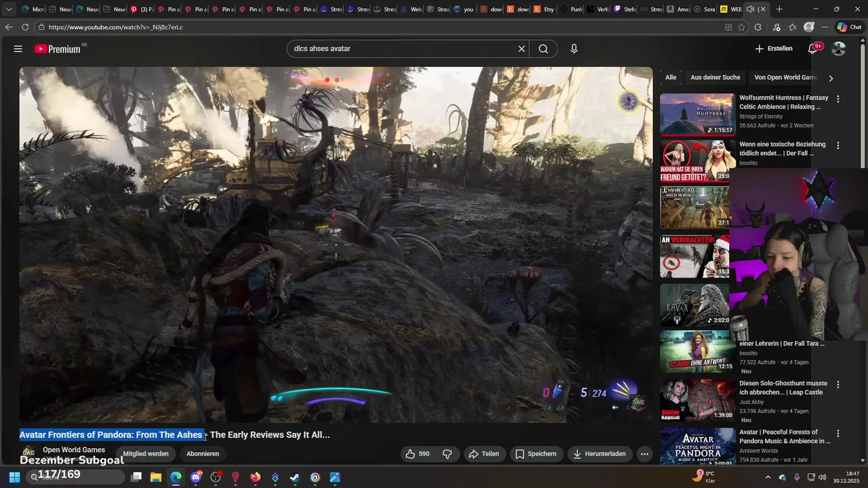Download video via Herunterladen button

point(599,454)
